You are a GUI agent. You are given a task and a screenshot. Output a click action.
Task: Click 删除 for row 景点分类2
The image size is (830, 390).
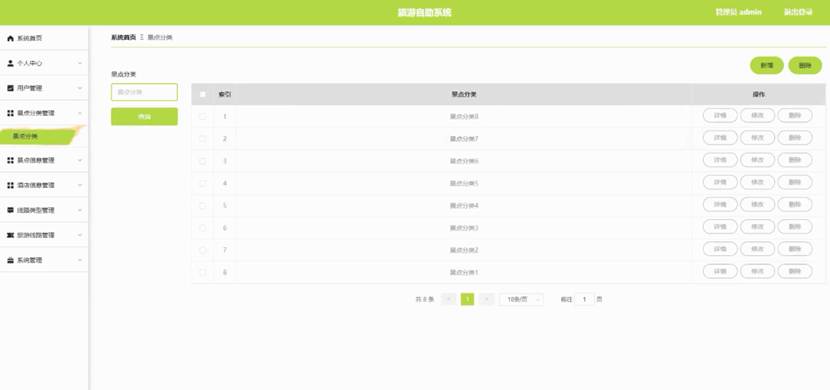coord(795,249)
